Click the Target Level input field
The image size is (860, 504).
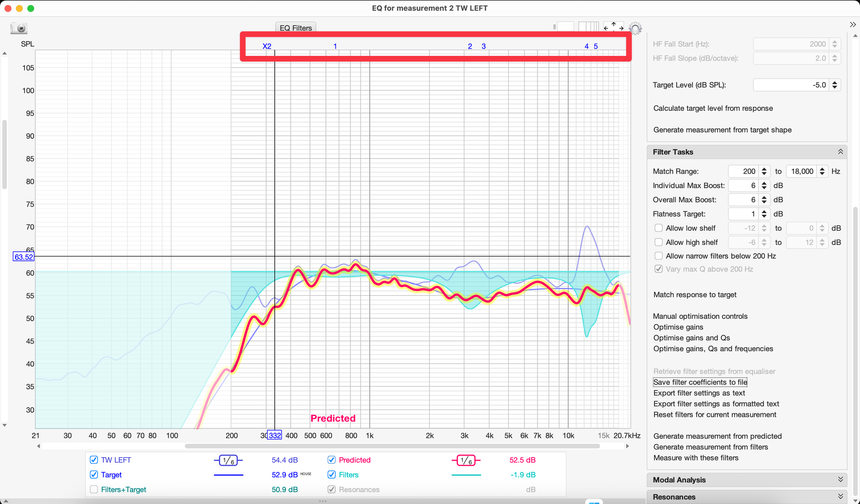[x=790, y=85]
